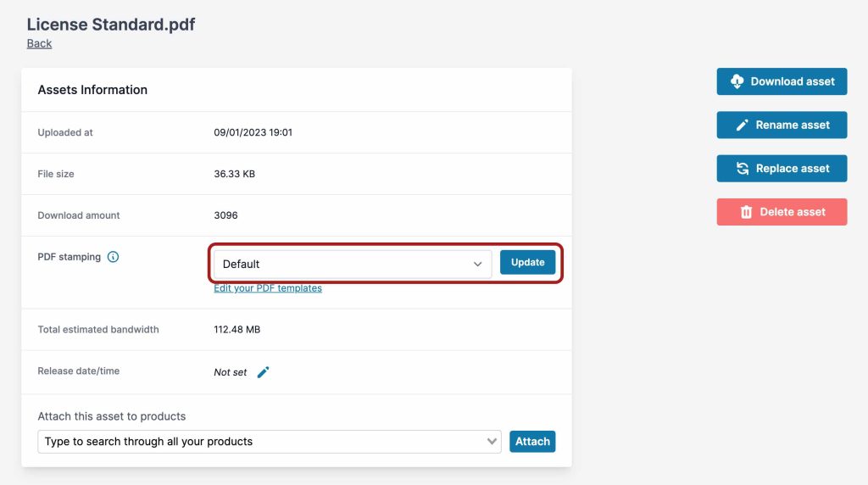Focus the product search field
The image size is (868, 485).
tap(254, 442)
